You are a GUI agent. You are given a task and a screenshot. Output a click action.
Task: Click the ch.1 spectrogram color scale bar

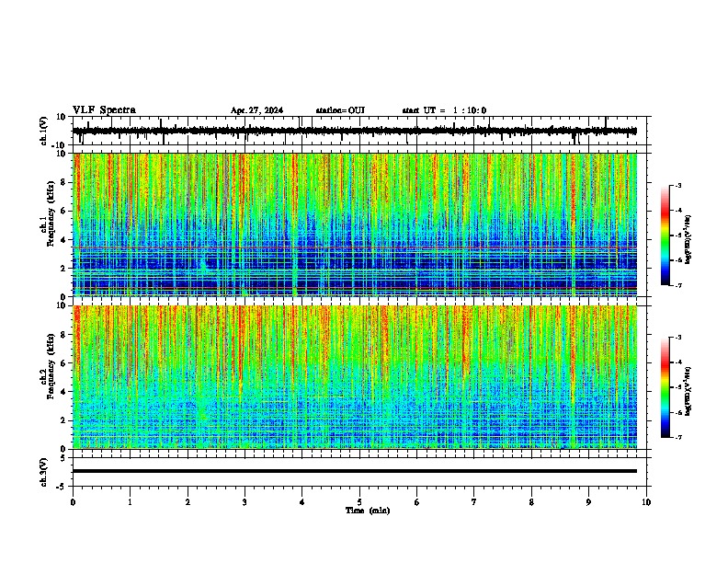[x=665, y=236]
